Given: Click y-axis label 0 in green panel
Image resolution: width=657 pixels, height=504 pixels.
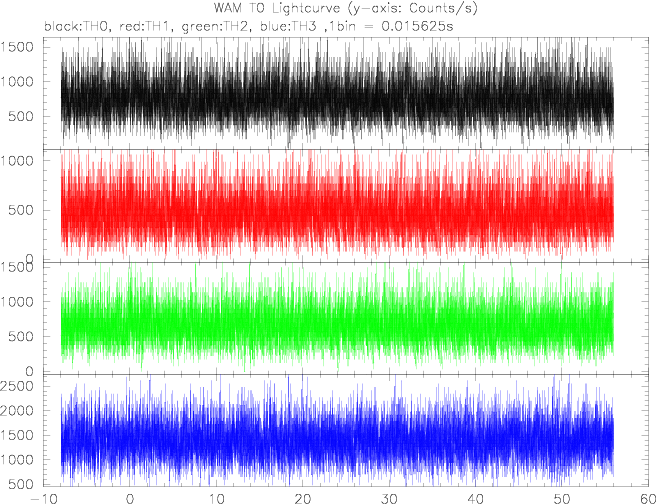Looking at the screenshot, I should pyautogui.click(x=29, y=371).
